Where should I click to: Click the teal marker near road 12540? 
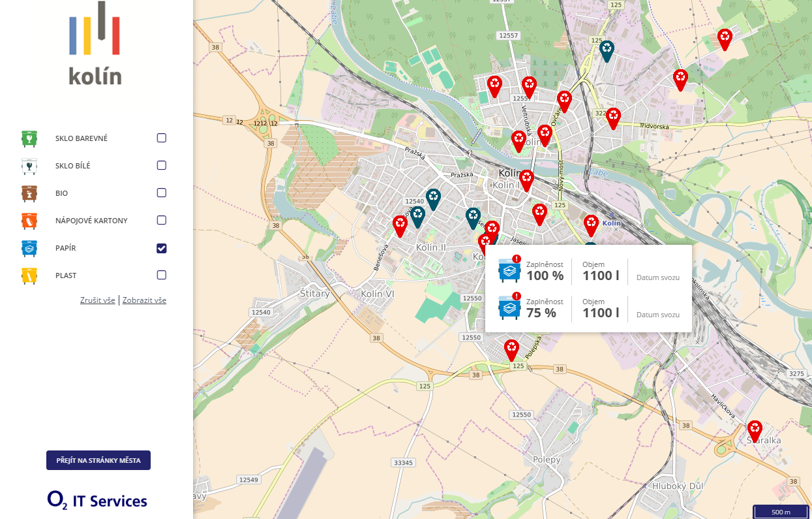pyautogui.click(x=433, y=198)
